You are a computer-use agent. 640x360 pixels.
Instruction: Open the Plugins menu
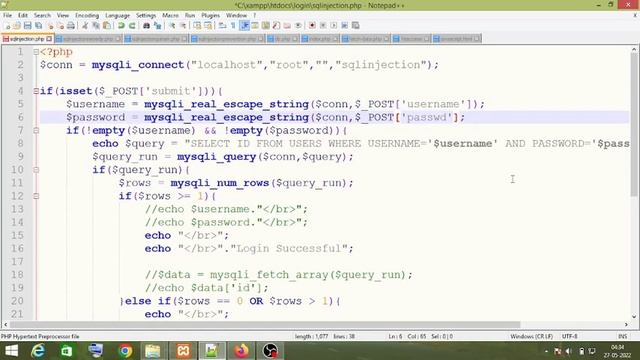pos(211,16)
